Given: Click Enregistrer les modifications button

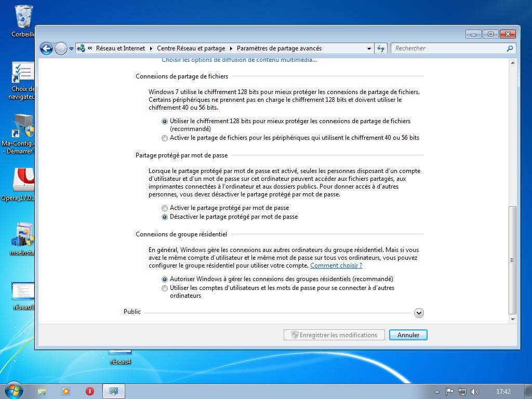Looking at the screenshot, I should [x=334, y=335].
